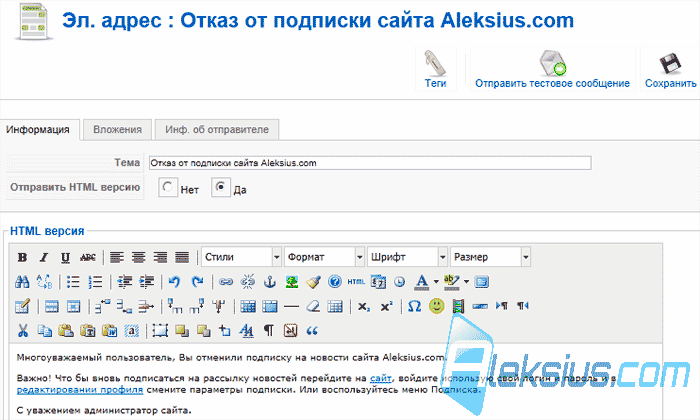Screen dimensions: 700x420
Task: Open the Стили dropdown
Action: (242, 257)
